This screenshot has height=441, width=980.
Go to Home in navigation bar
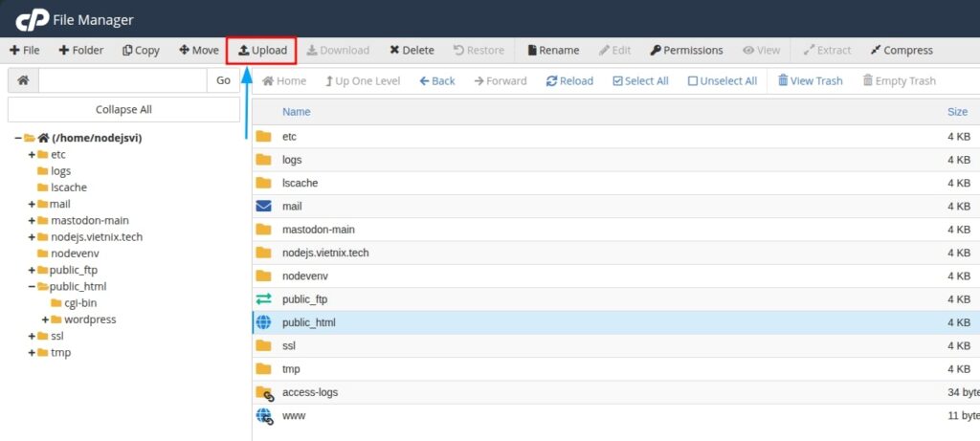coord(283,81)
